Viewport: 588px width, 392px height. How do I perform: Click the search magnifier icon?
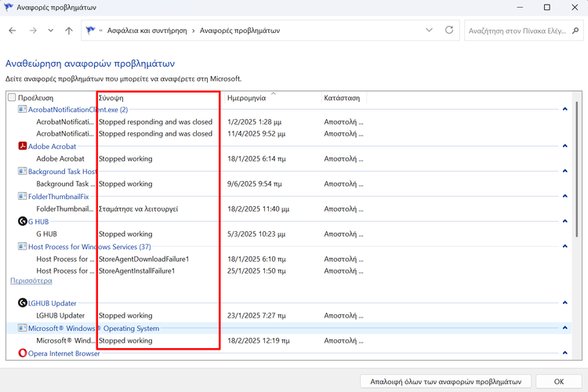pyautogui.click(x=575, y=31)
